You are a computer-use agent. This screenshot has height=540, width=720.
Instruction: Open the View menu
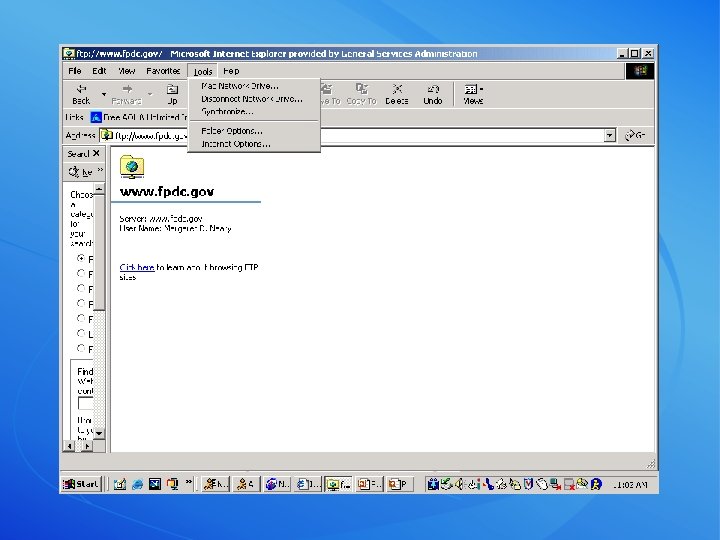(127, 71)
